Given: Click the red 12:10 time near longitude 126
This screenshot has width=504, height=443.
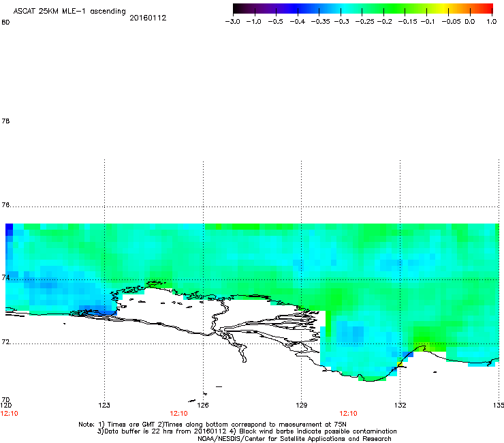Looking at the screenshot, I should [178, 414].
